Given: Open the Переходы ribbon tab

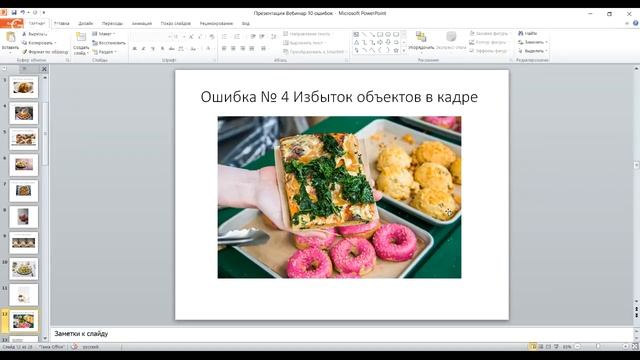Looking at the screenshot, I should (112, 24).
